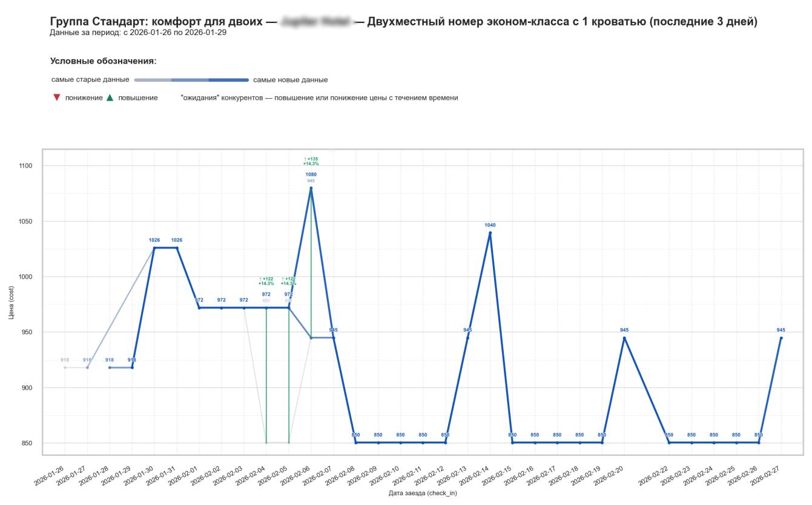
Task: Click the "+122 +14.3%" annotation near 2026-02-04
Action: [x=266, y=281]
